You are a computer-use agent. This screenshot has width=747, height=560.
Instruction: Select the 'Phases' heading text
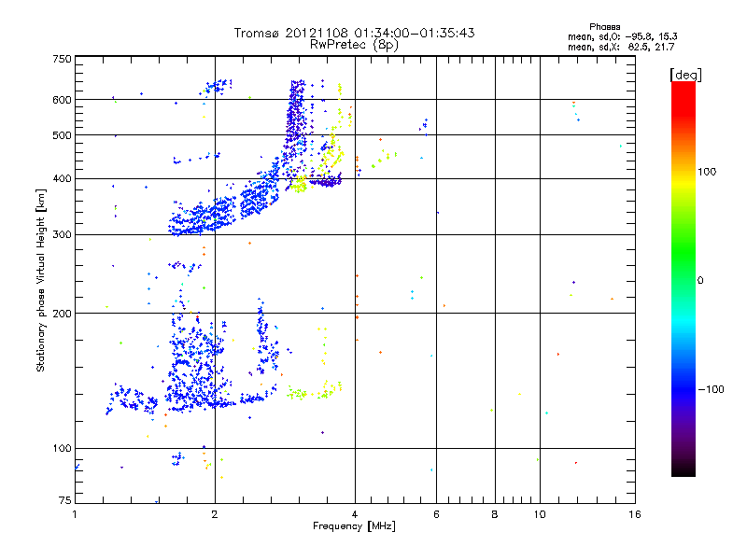604,27
